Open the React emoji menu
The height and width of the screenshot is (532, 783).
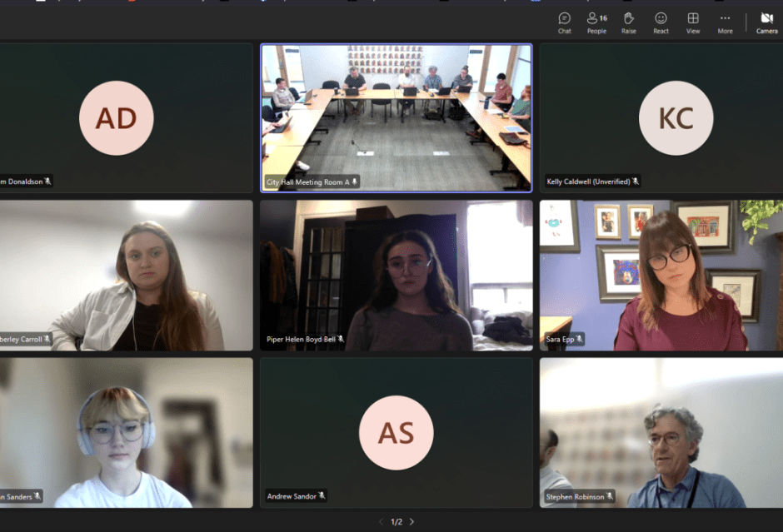(x=661, y=22)
